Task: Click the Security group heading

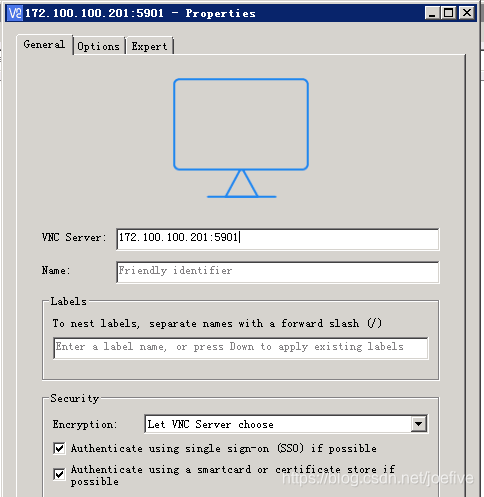Action: [x=75, y=398]
